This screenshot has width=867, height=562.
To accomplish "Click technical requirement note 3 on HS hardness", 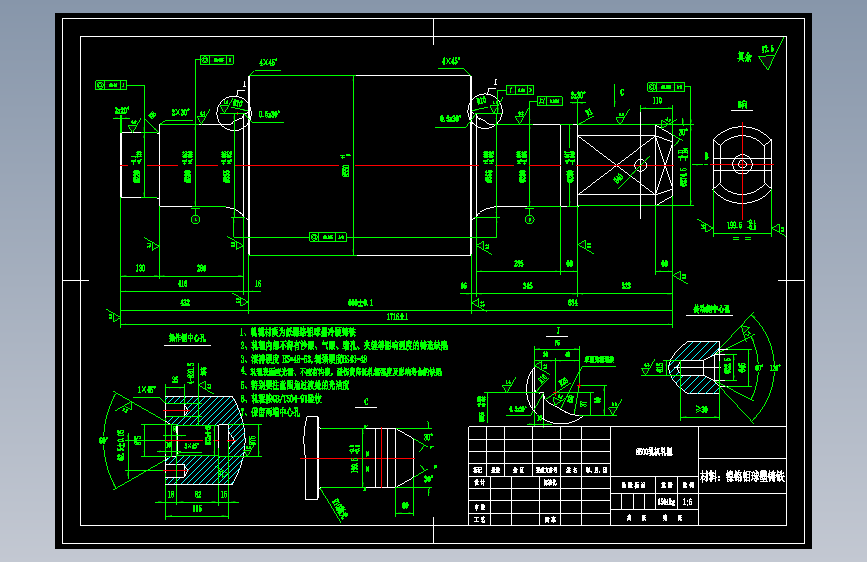I will pyautogui.click(x=304, y=359).
